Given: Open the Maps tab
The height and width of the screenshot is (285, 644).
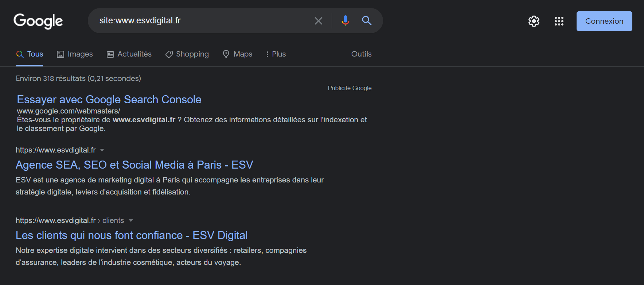Looking at the screenshot, I should click(x=238, y=54).
